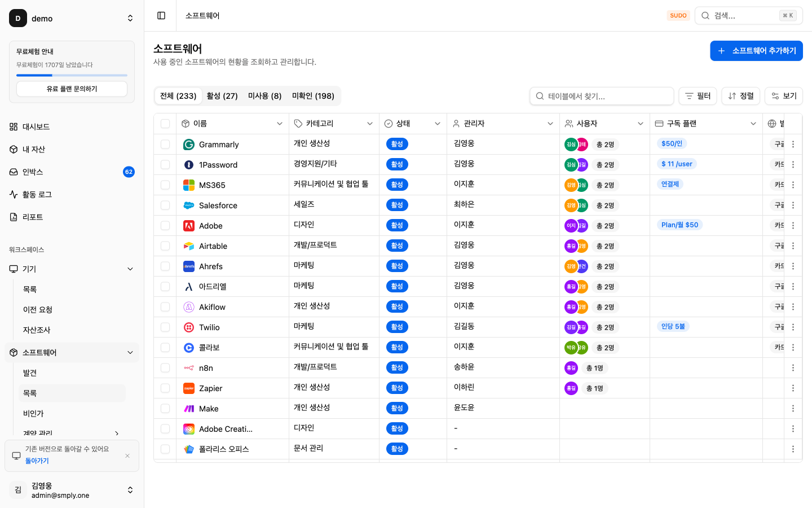Screen dimensions: 812x508
Task: Toggle the sidebar panel icon
Action: click(x=161, y=16)
